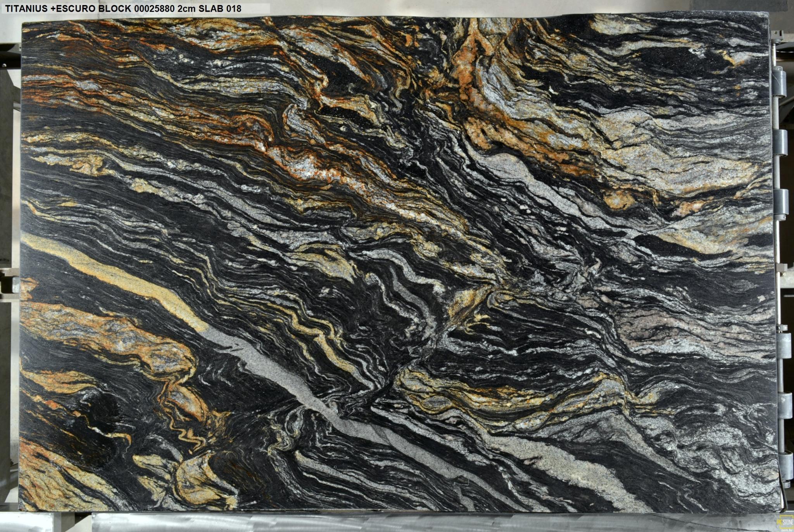The height and width of the screenshot is (532, 794).
Task: Click the TITANIUS portion of the slab title
Action: point(27,7)
